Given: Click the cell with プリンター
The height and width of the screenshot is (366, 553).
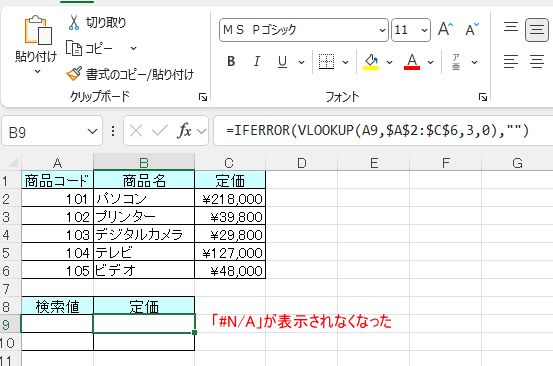Looking at the screenshot, I should click(x=144, y=216).
